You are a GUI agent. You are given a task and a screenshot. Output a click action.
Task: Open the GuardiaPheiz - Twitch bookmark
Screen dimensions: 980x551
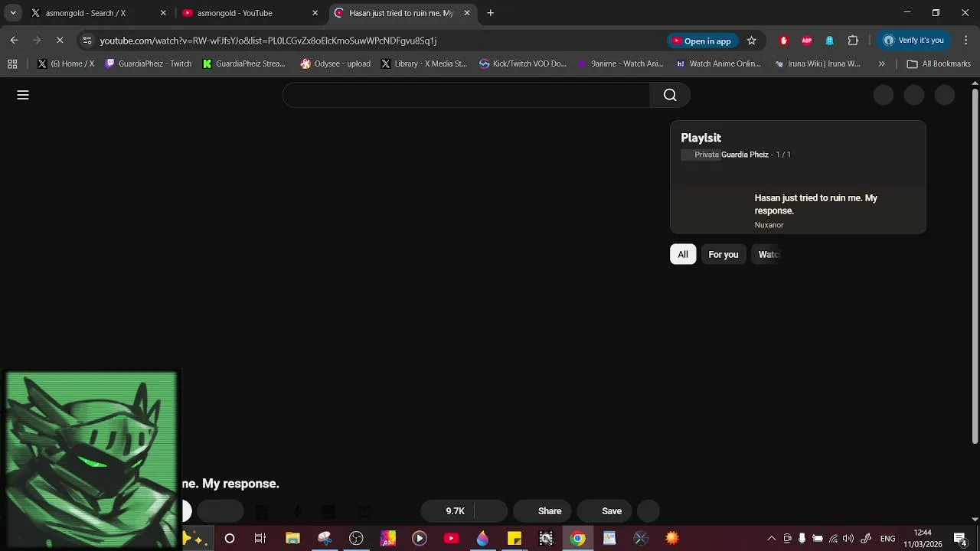(149, 64)
